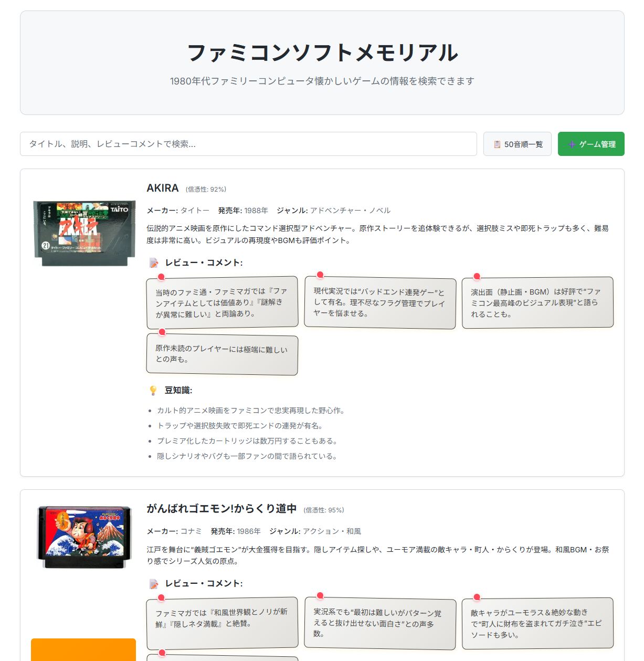Open AKIRA review note about 原作未読のプレイヤー
This screenshot has height=661, width=644.
(222, 354)
